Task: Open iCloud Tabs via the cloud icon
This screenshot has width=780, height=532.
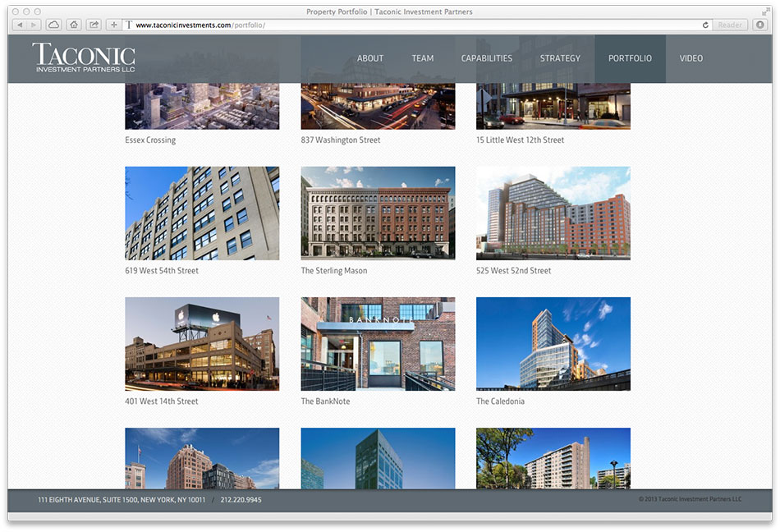Action: [53, 25]
